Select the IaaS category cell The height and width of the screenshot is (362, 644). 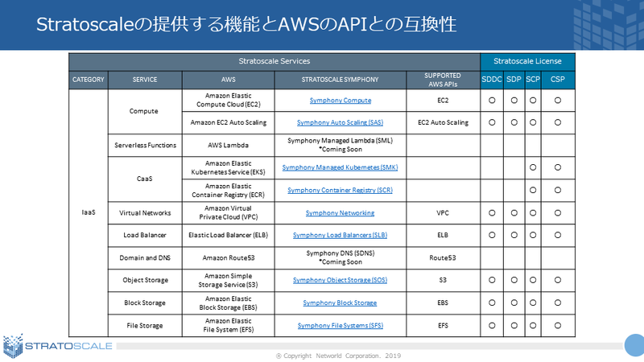pos(89,212)
